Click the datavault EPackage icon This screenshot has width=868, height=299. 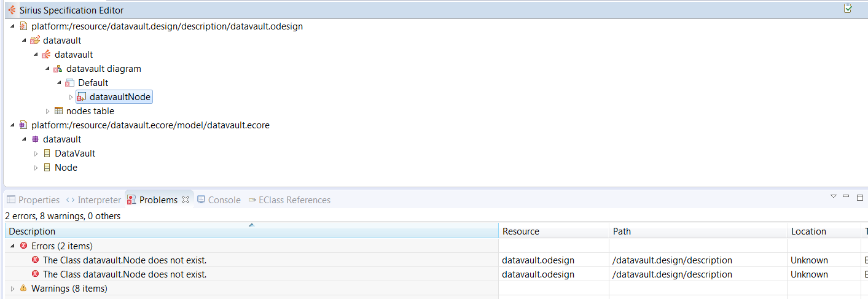tap(35, 139)
